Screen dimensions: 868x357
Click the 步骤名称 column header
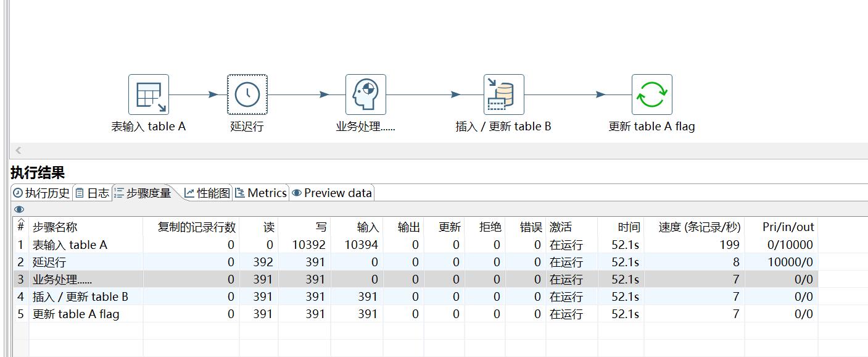point(86,227)
